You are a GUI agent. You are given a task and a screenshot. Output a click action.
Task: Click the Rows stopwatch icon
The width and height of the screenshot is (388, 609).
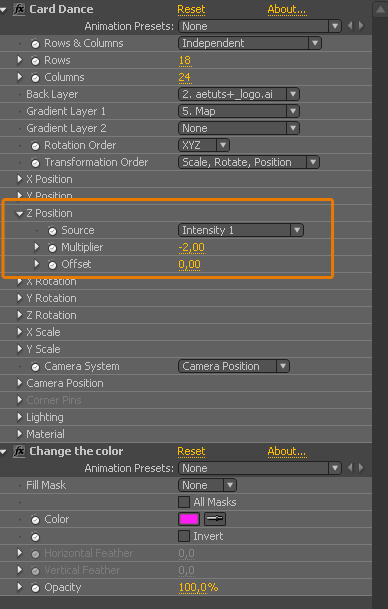(x=35, y=61)
